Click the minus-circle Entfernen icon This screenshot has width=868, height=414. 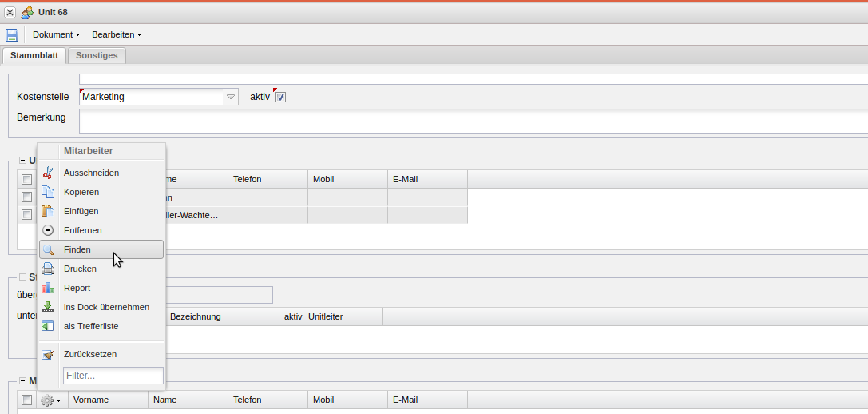point(48,230)
